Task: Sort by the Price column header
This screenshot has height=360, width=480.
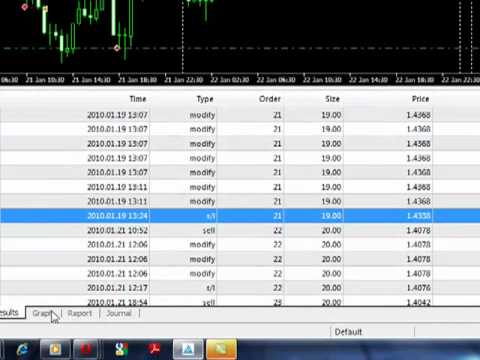Action: click(421, 99)
